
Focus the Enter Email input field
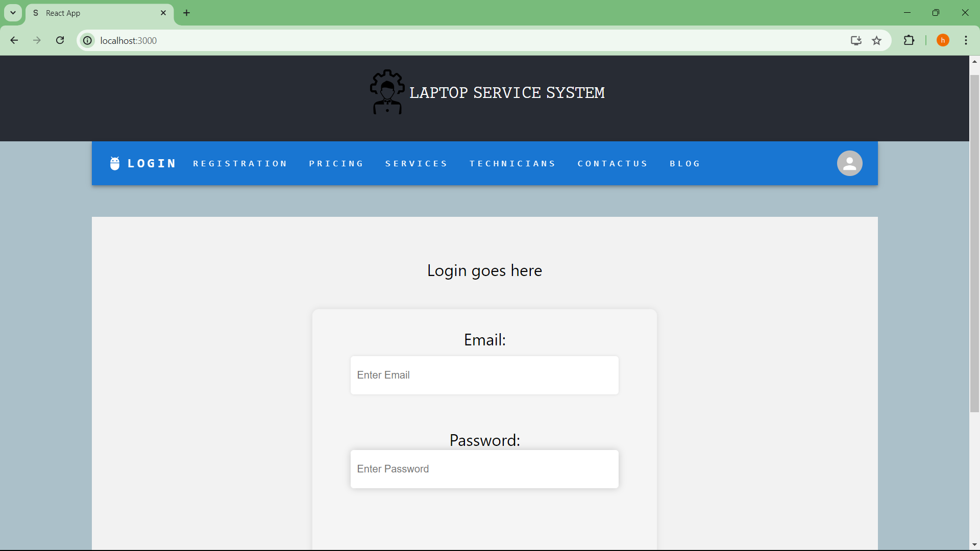click(x=484, y=375)
